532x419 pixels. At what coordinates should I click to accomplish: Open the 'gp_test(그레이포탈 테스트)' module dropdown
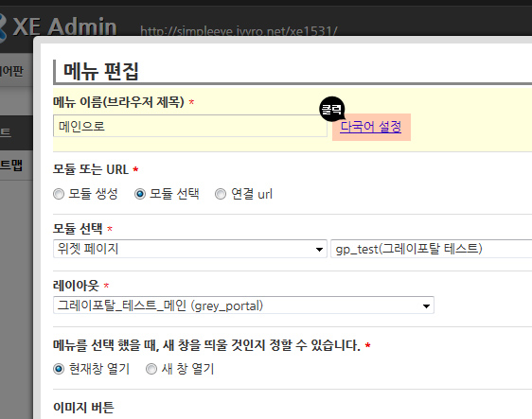432,249
